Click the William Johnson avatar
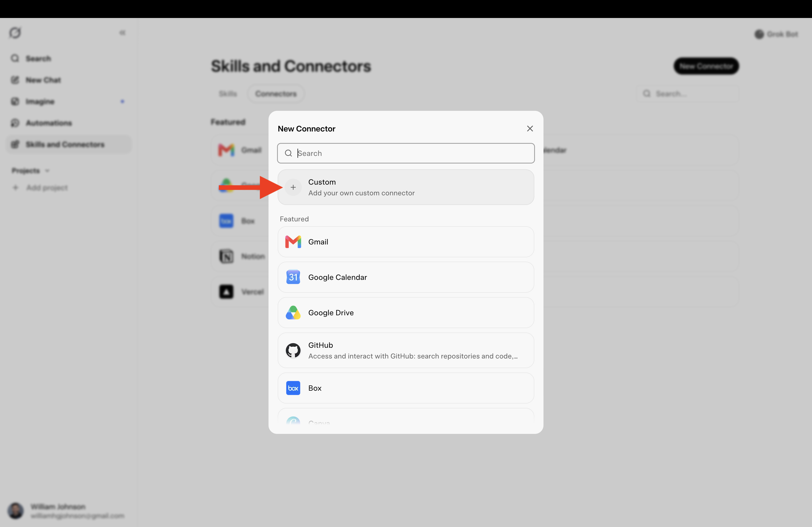This screenshot has width=812, height=527. click(16, 511)
